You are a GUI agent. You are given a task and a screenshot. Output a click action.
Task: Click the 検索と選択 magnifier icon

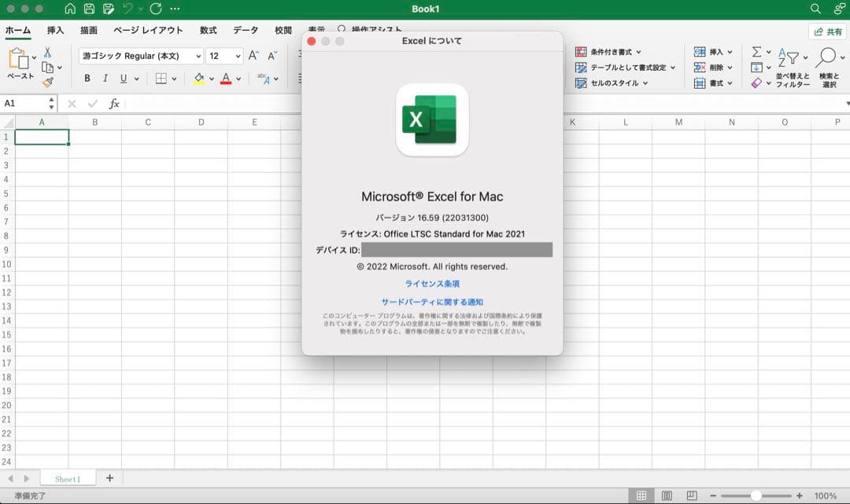827,57
